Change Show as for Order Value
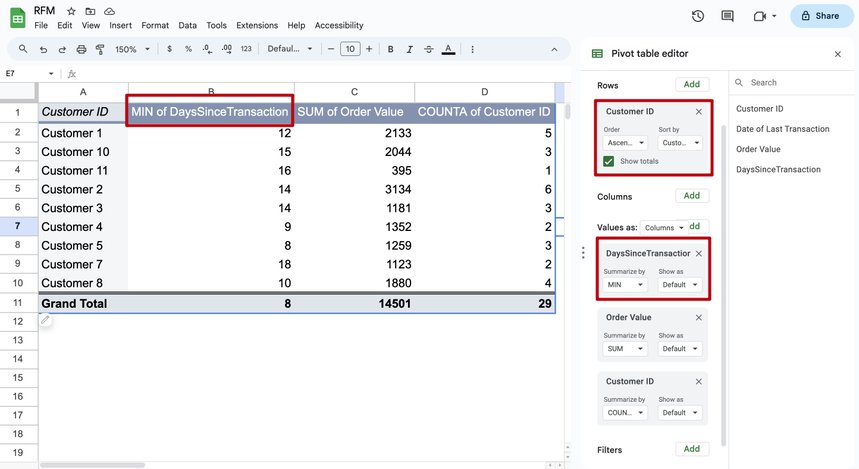Screen dimensions: 859x469 point(680,348)
